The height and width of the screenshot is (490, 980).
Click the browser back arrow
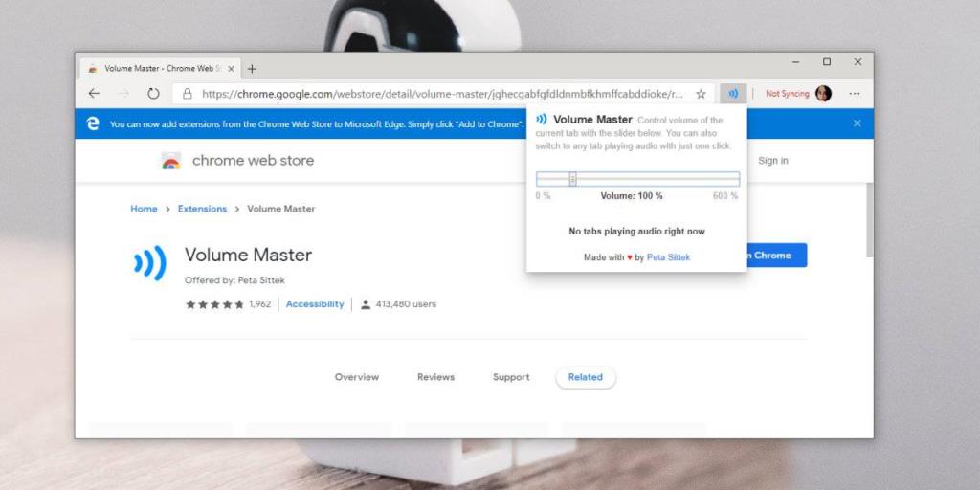pos(94,94)
